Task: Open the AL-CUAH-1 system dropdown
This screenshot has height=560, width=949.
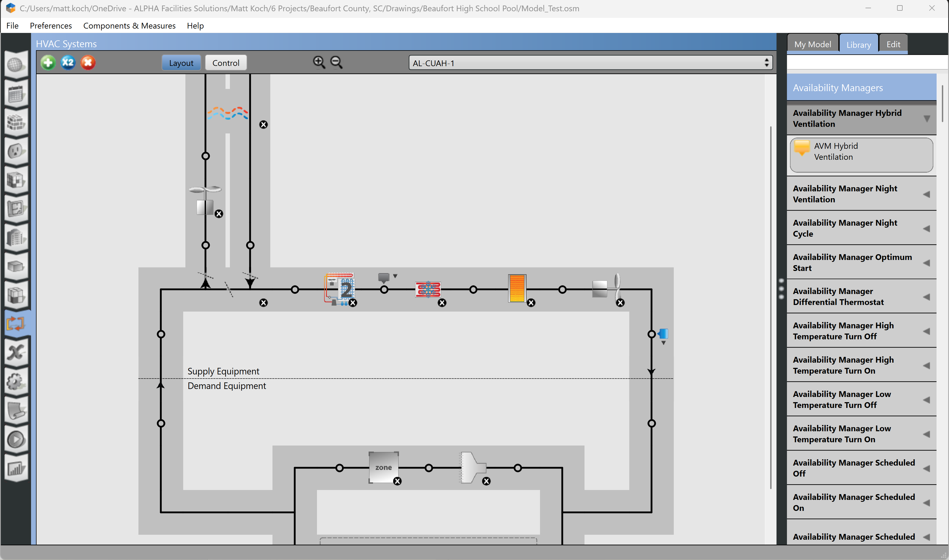Action: point(590,63)
